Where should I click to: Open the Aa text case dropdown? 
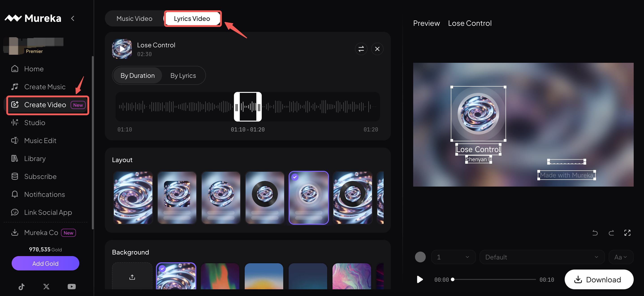click(621, 257)
